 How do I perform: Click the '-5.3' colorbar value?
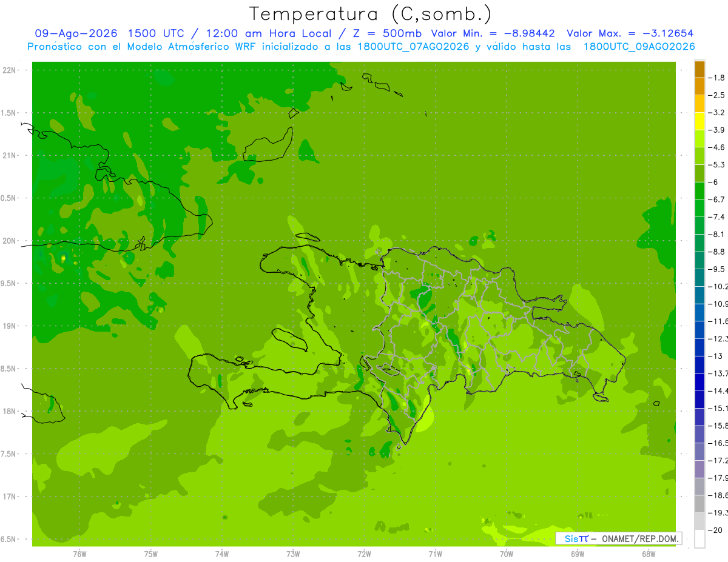718,165
